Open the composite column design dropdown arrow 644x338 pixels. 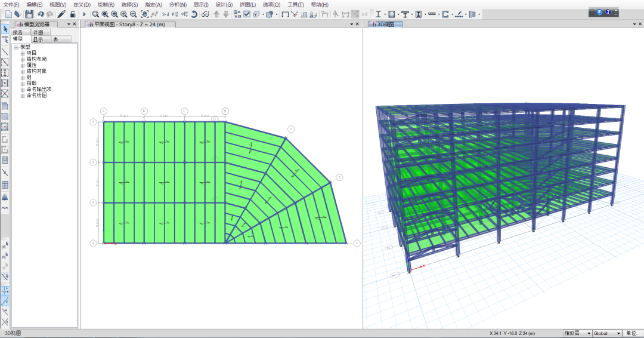425,14
